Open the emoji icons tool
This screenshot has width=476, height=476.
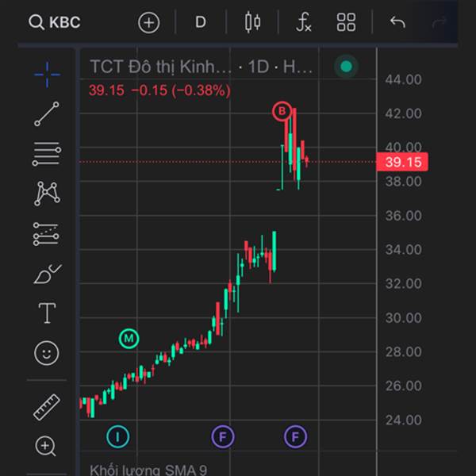coord(47,353)
